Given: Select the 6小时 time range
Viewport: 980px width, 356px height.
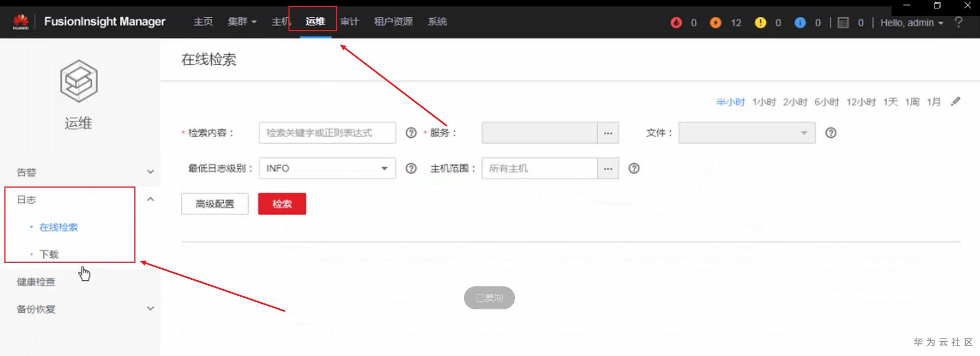Looking at the screenshot, I should (827, 102).
